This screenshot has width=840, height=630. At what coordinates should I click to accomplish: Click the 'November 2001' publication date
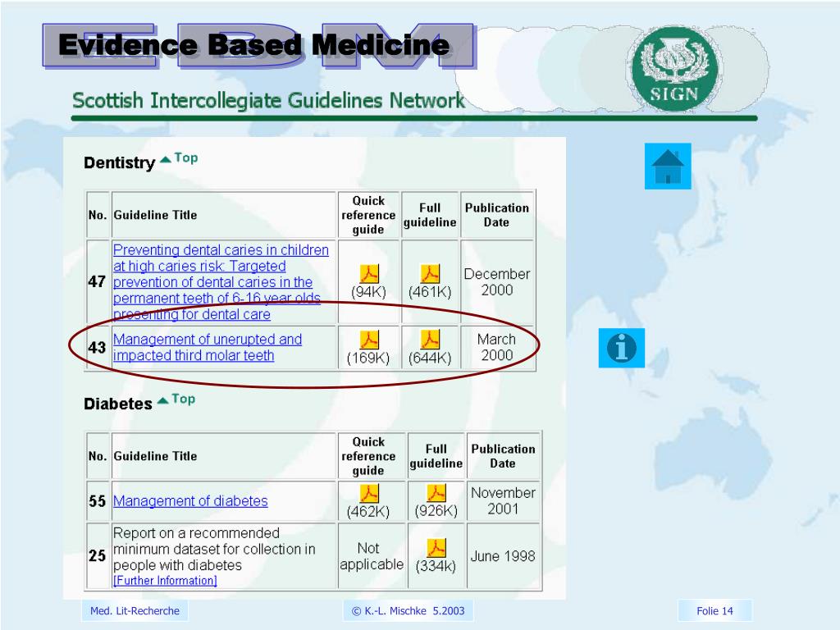pyautogui.click(x=503, y=500)
